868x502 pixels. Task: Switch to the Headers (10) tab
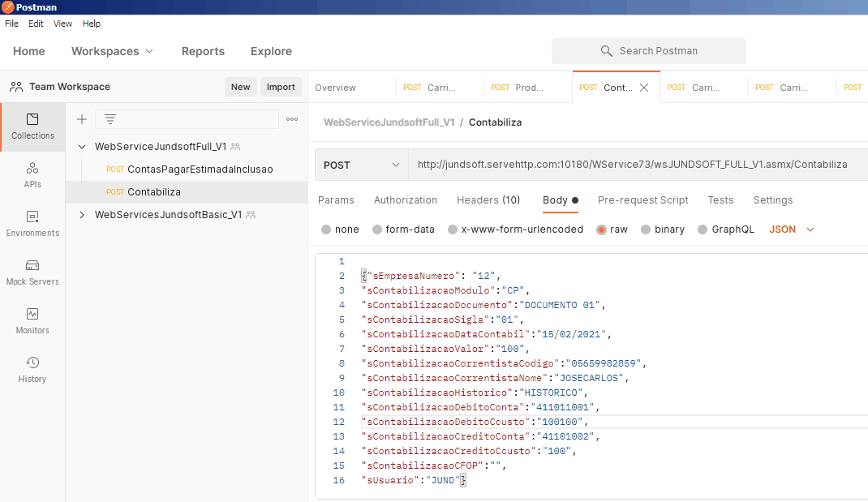488,200
